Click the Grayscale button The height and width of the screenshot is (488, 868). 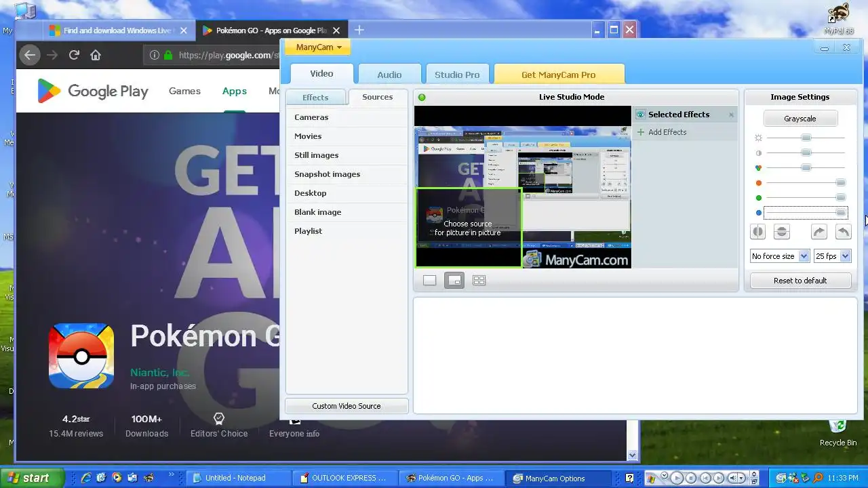[800, 119]
